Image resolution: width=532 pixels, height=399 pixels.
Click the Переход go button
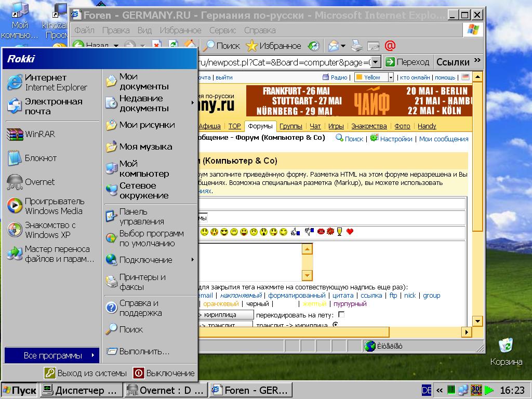coord(407,62)
